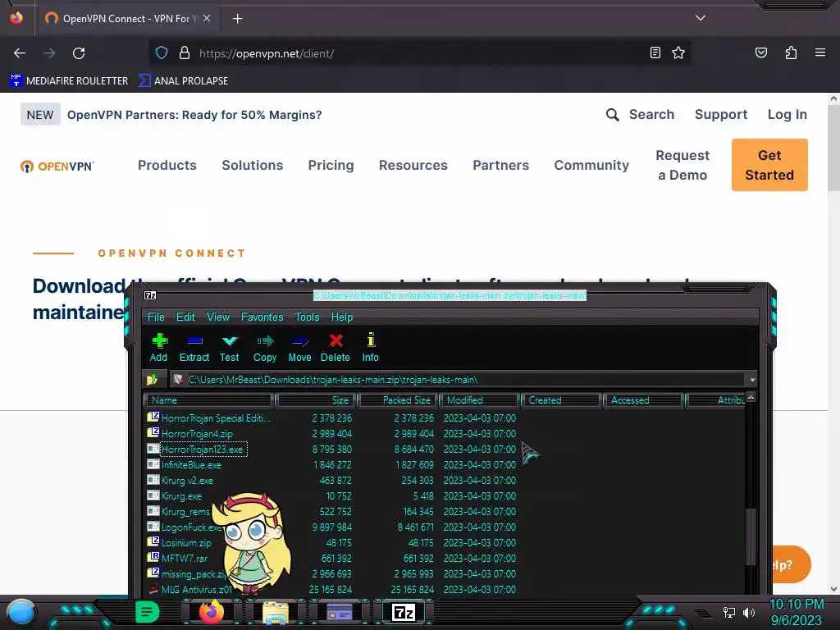
Task: Open Start orb on taskbar
Action: coord(21,613)
